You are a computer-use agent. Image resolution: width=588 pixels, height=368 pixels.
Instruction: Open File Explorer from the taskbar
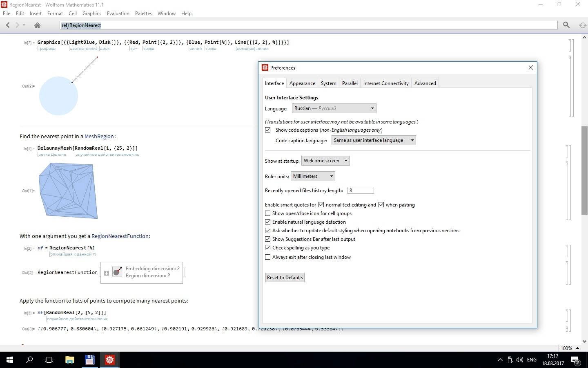[x=69, y=360]
